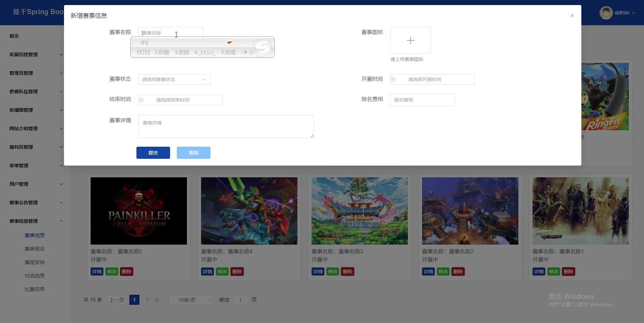This screenshot has width=644, height=323.
Task: Submit the form with 提交 button
Action: [153, 153]
